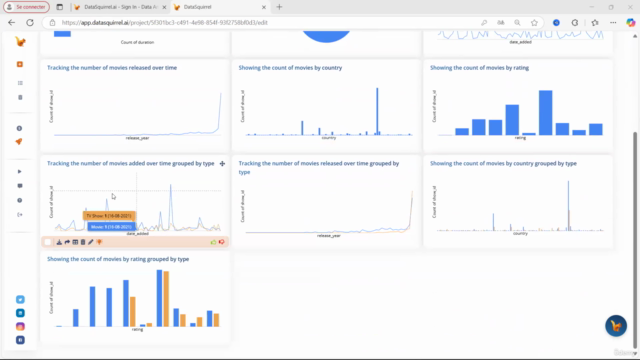Click the red thumbs down icon
Viewport: 640px width, 360px height.
click(x=222, y=242)
